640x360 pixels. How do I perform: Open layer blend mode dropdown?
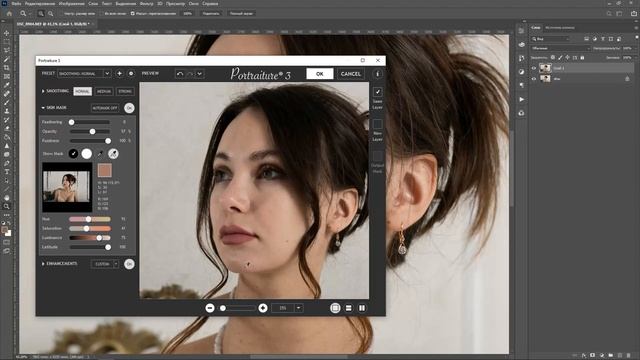click(x=560, y=48)
